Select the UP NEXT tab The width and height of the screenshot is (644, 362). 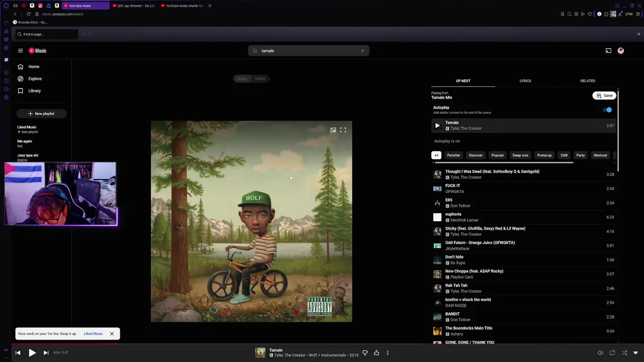click(463, 81)
